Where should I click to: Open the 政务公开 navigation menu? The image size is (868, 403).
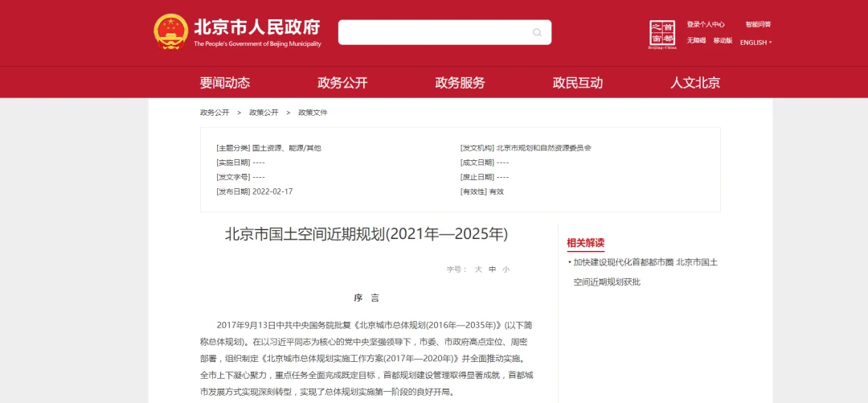(x=342, y=83)
